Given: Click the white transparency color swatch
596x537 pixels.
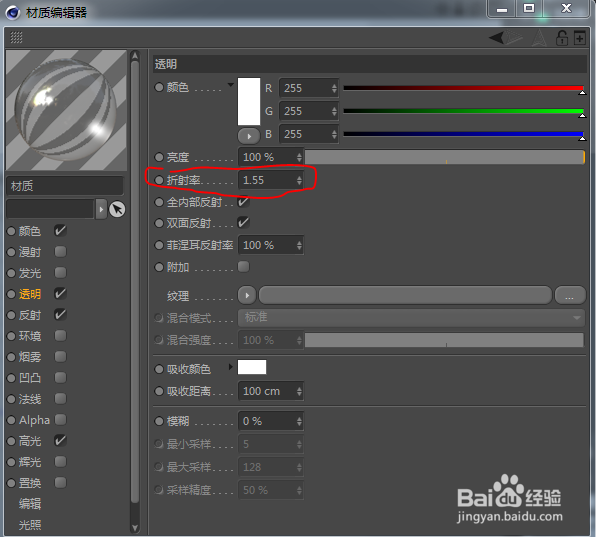Looking at the screenshot, I should point(249,101).
